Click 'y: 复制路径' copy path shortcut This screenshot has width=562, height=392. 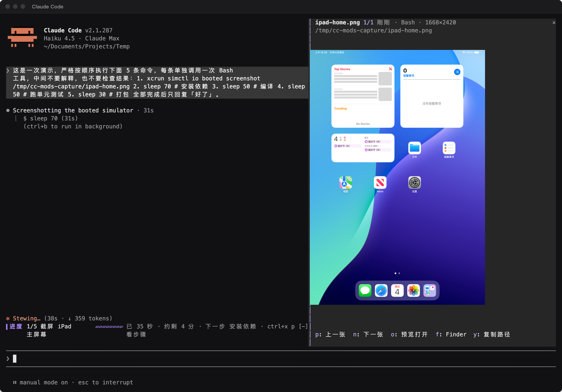(x=492, y=334)
